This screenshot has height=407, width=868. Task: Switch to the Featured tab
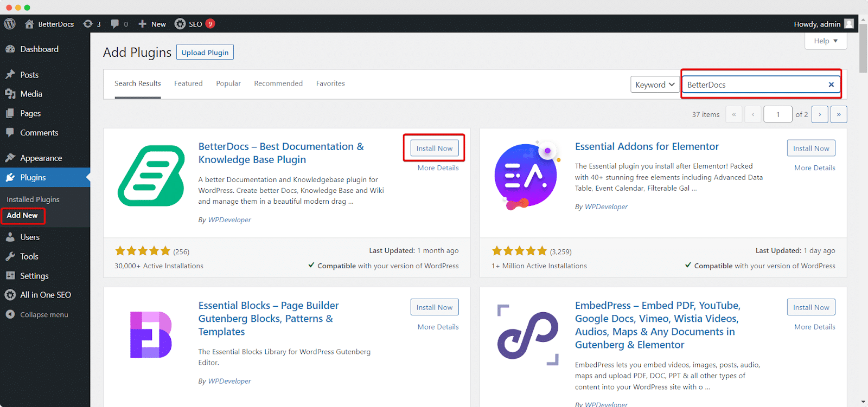(188, 83)
